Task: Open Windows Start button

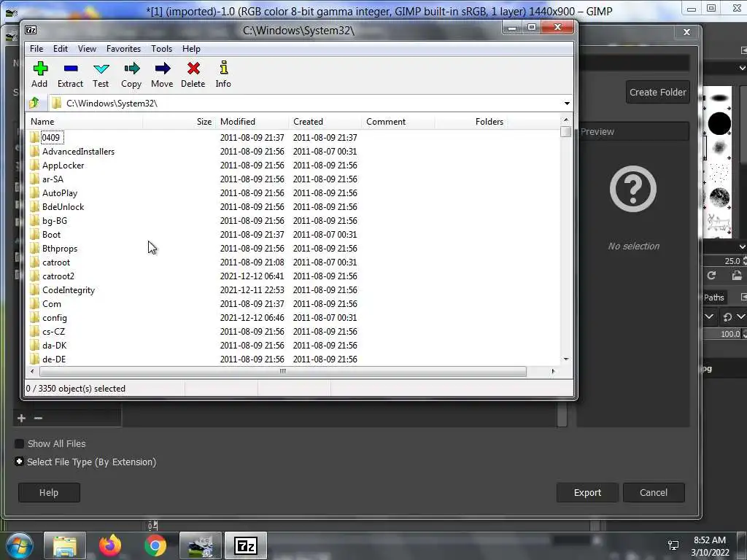Action: point(20,545)
